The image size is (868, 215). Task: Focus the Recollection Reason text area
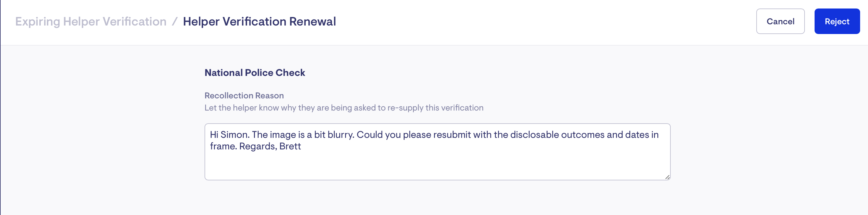pos(437,152)
